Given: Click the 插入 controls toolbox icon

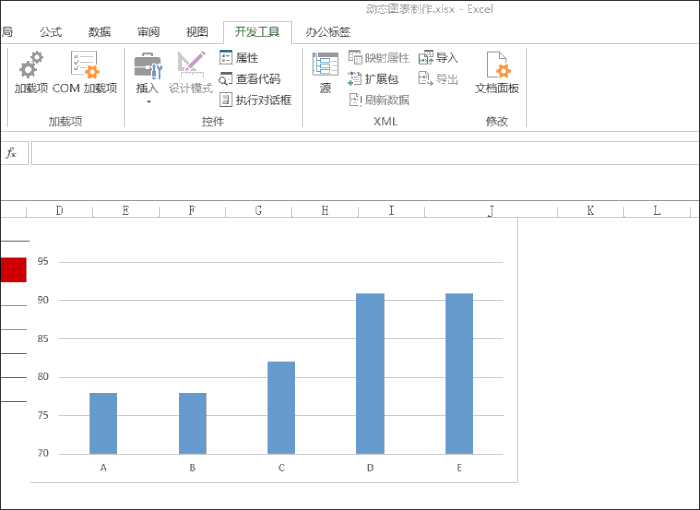Looking at the screenshot, I should [x=148, y=65].
